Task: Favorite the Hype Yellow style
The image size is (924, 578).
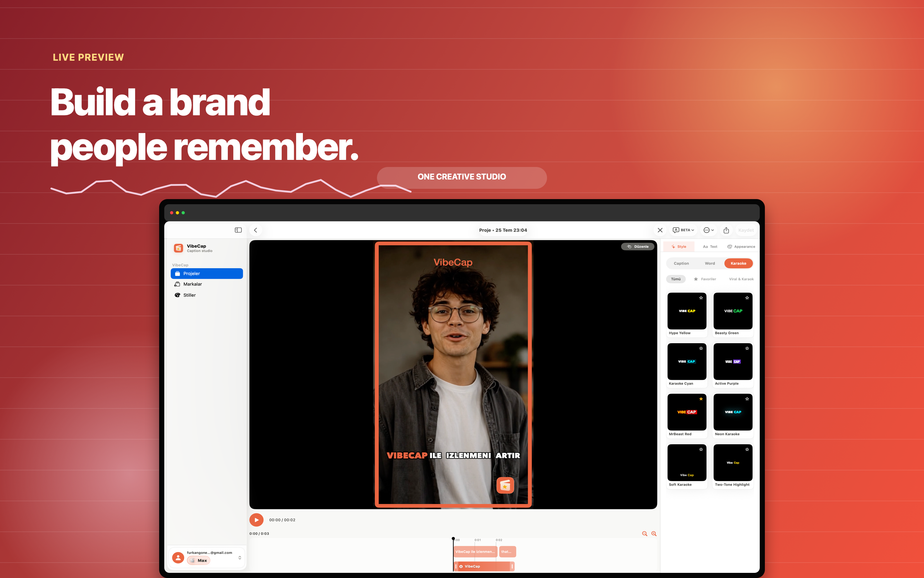Action: click(701, 298)
